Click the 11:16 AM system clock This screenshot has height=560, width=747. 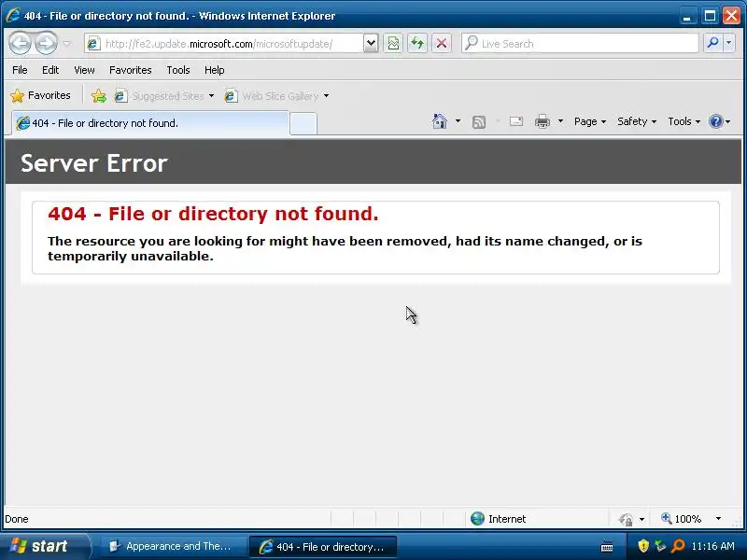[712, 546]
